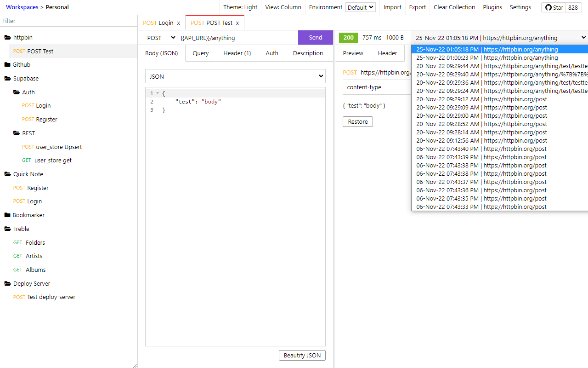The width and height of the screenshot is (588, 368).
Task: Open the Auth request tab
Action: point(272,53)
